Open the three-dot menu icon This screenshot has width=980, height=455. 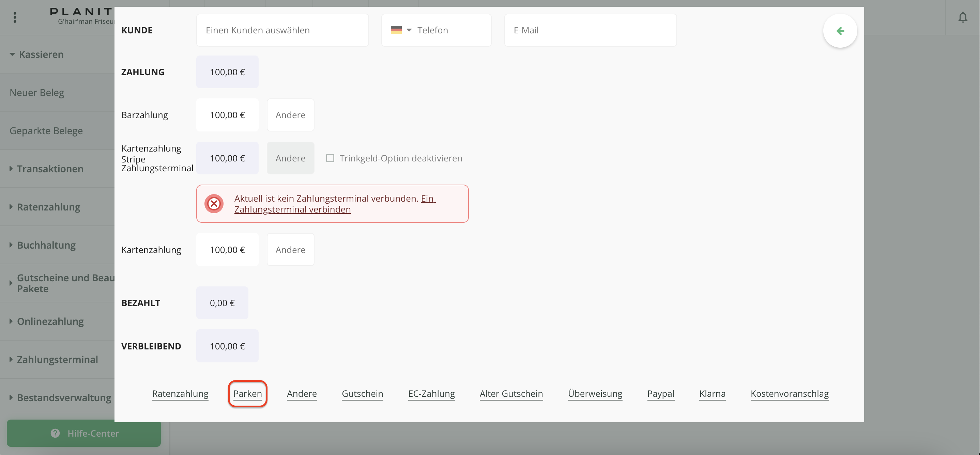click(15, 17)
